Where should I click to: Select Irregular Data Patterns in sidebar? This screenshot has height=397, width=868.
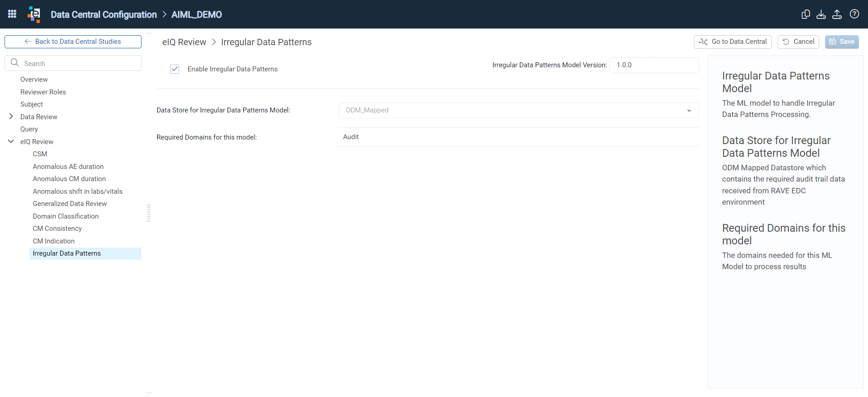(x=85, y=253)
